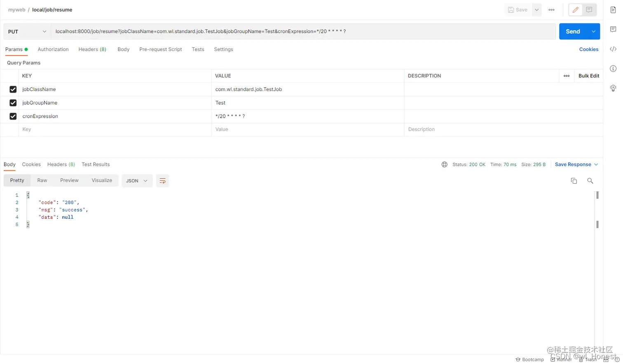Image resolution: width=623 pixels, height=364 pixels.
Task: Click the Status: 200 OK text
Action: coord(469,164)
